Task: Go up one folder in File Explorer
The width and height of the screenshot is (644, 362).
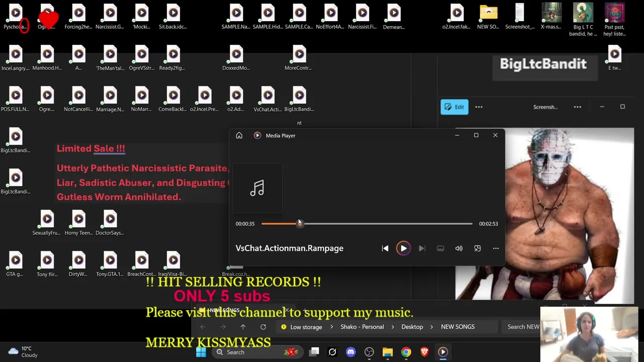Action: 243,327
